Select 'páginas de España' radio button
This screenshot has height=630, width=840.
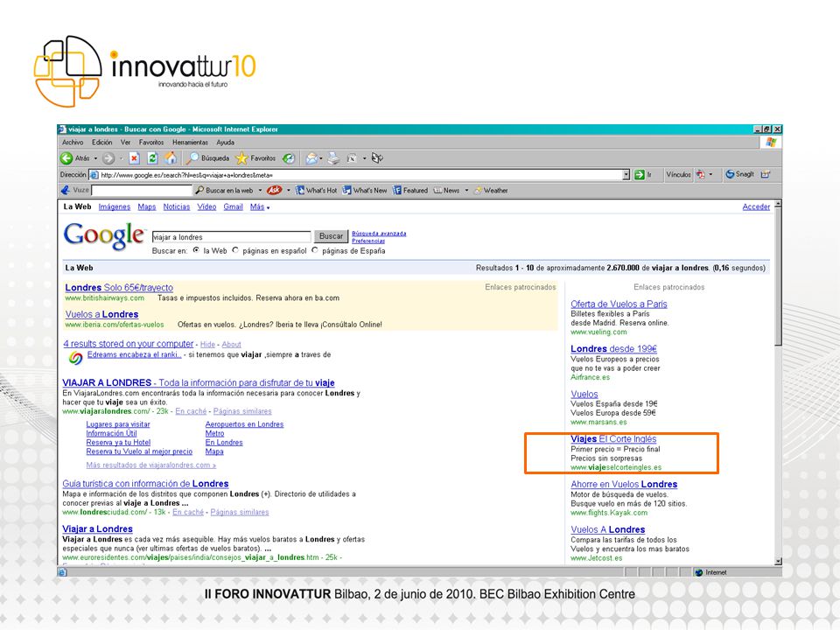[x=315, y=250]
